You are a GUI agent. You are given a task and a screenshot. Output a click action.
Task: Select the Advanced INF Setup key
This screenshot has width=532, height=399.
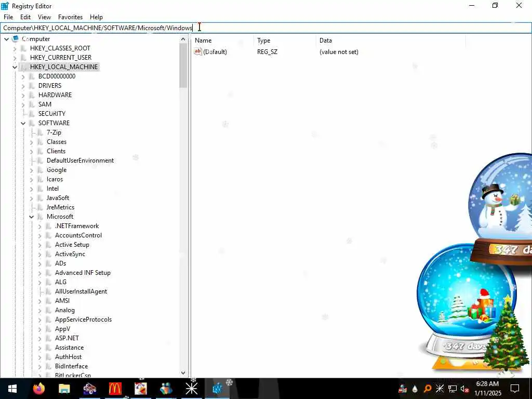(83, 273)
